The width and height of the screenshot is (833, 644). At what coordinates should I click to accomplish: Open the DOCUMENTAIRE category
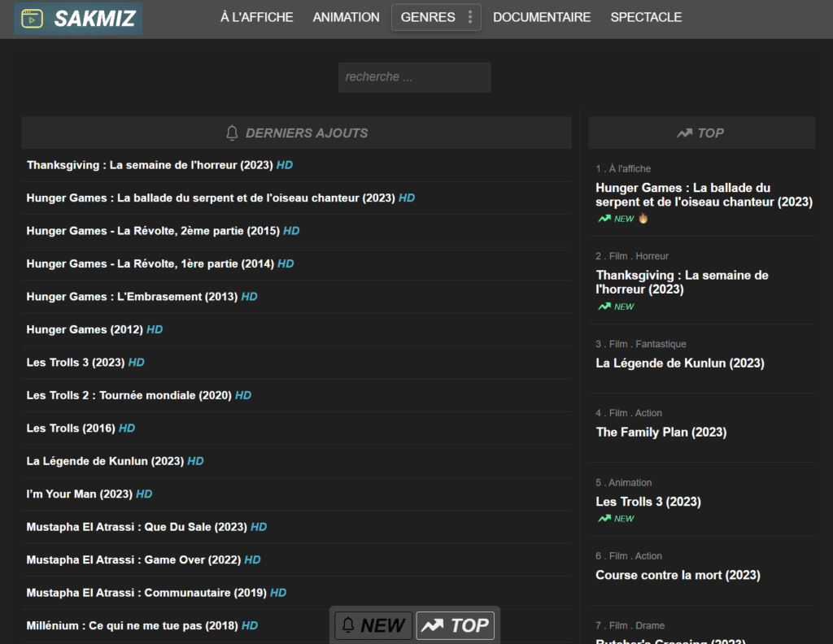click(x=542, y=17)
